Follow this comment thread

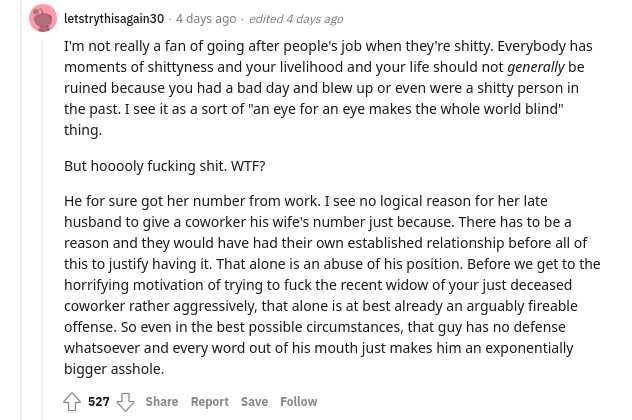[x=299, y=401]
